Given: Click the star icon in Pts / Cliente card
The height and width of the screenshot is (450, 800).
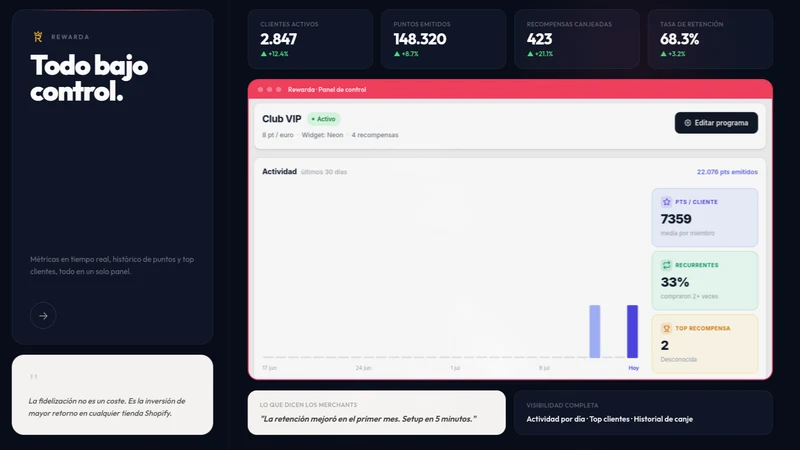Looking at the screenshot, I should pyautogui.click(x=666, y=202).
